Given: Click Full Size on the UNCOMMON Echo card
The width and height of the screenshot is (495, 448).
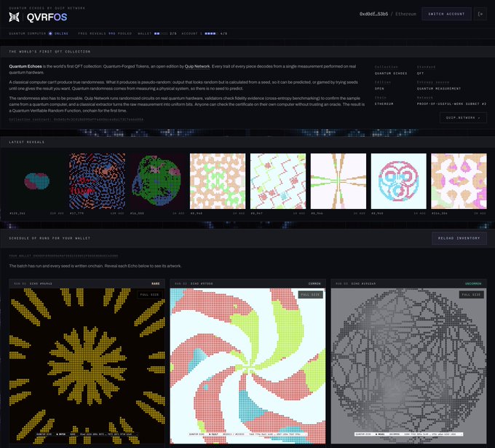Looking at the screenshot, I should pyautogui.click(x=471, y=294).
